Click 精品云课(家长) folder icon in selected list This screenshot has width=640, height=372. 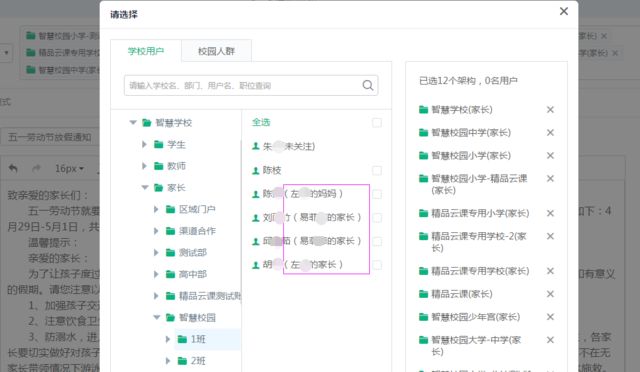423,294
